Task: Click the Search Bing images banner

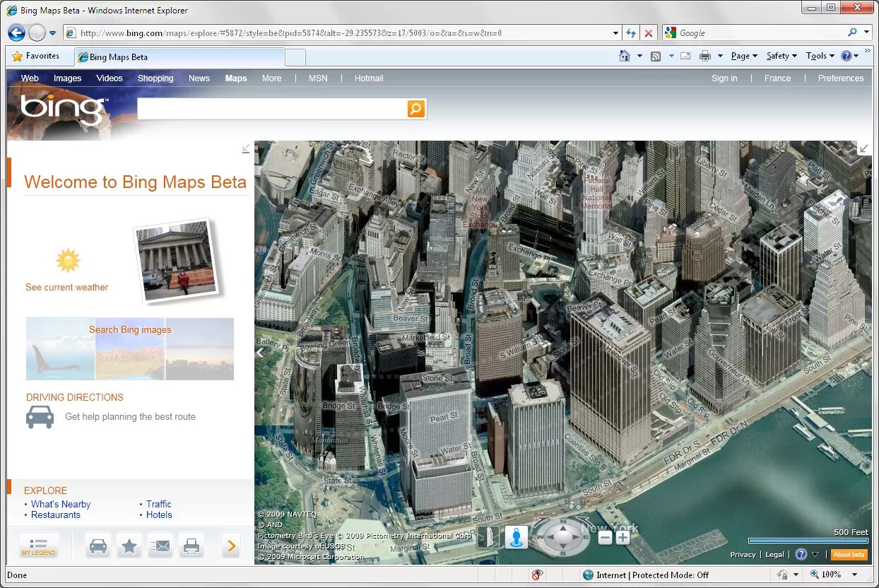Action: click(x=130, y=349)
